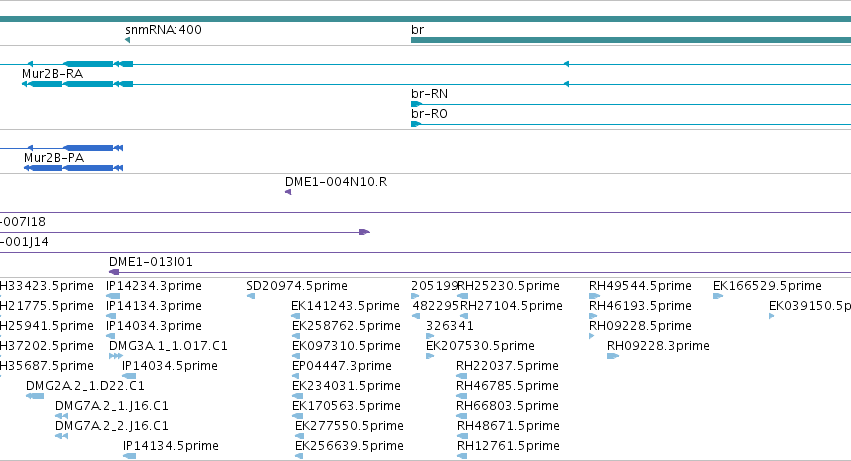Image resolution: width=851 pixels, height=461 pixels.
Task: Select the RH25230.5prime EST glyph
Action: (462, 296)
